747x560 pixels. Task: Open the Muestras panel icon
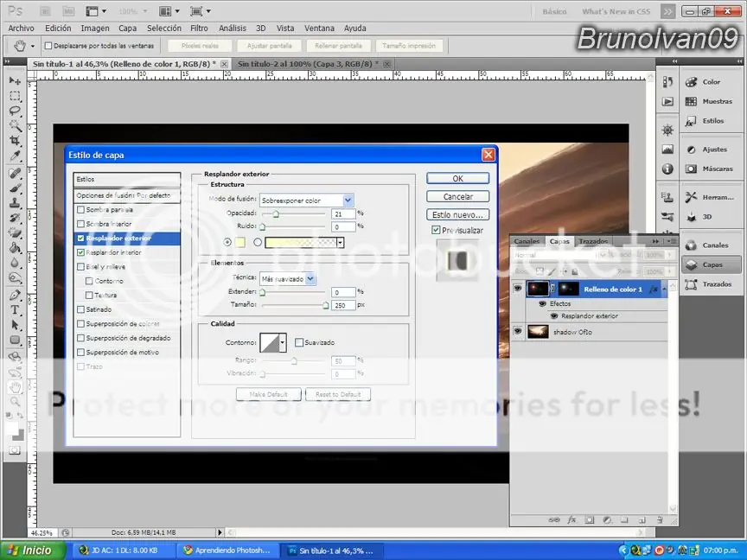691,101
